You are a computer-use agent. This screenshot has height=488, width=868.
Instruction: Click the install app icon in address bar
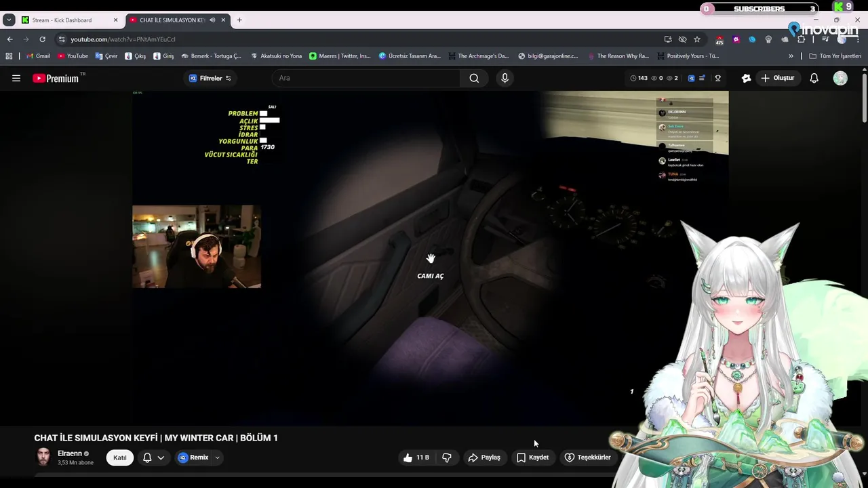[668, 39]
